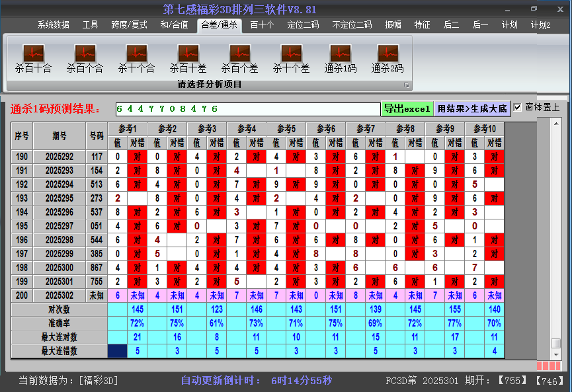The width and height of the screenshot is (572, 392).
Task: Open the 定位二码 tab
Action: [303, 25]
